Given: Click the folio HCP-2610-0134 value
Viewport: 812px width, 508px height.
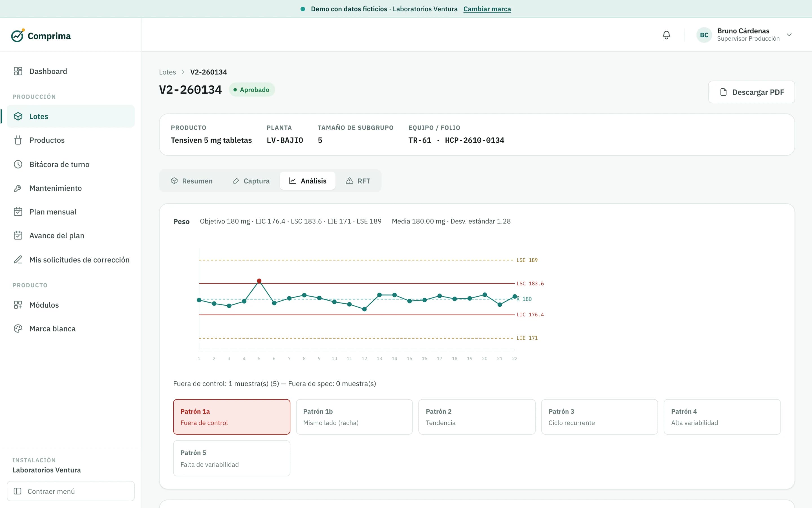Looking at the screenshot, I should (475, 140).
